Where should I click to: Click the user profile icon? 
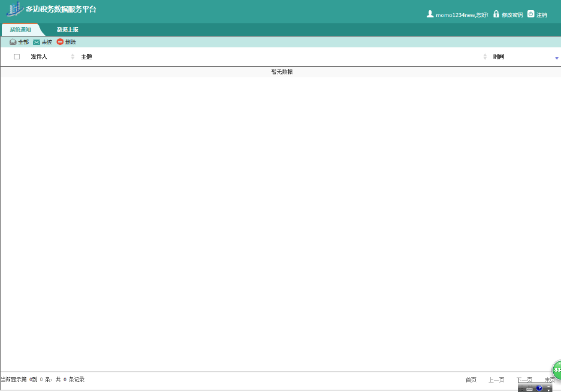[x=430, y=14]
